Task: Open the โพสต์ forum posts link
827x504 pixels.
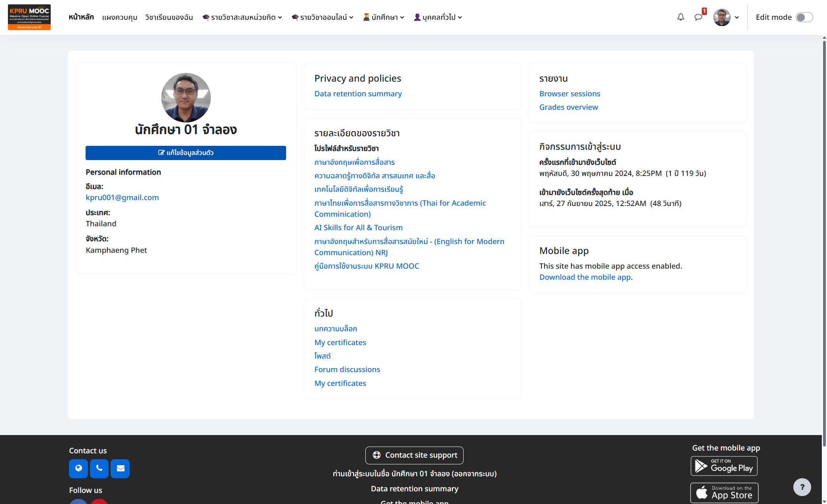Action: (x=322, y=356)
